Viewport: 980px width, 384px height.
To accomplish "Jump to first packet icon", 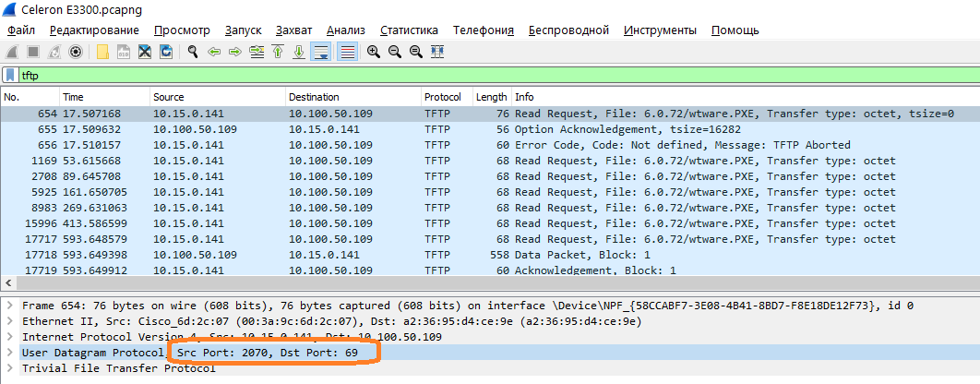I will click(x=277, y=52).
